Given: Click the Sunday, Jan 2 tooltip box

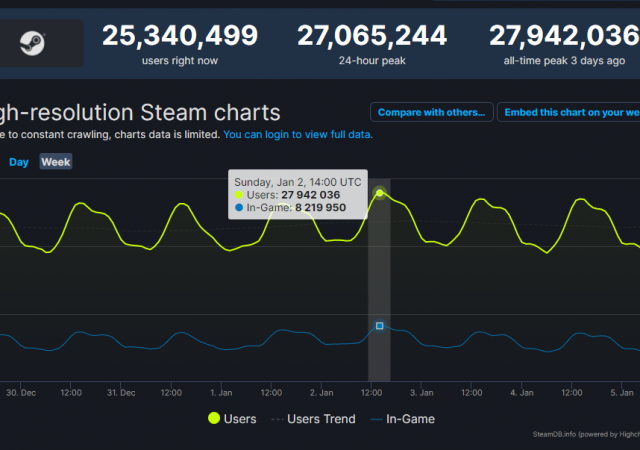Looking at the screenshot, I should 296,195.
